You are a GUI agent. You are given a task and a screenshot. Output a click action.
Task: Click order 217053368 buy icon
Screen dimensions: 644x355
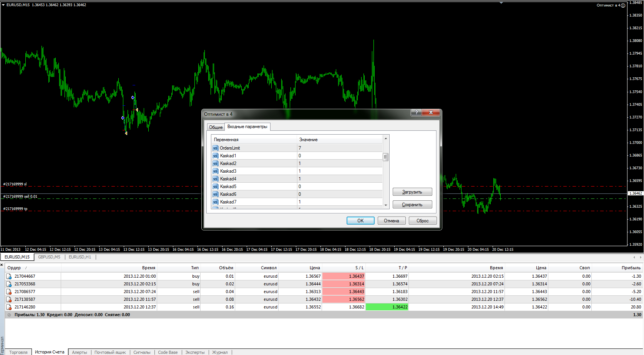click(x=9, y=284)
